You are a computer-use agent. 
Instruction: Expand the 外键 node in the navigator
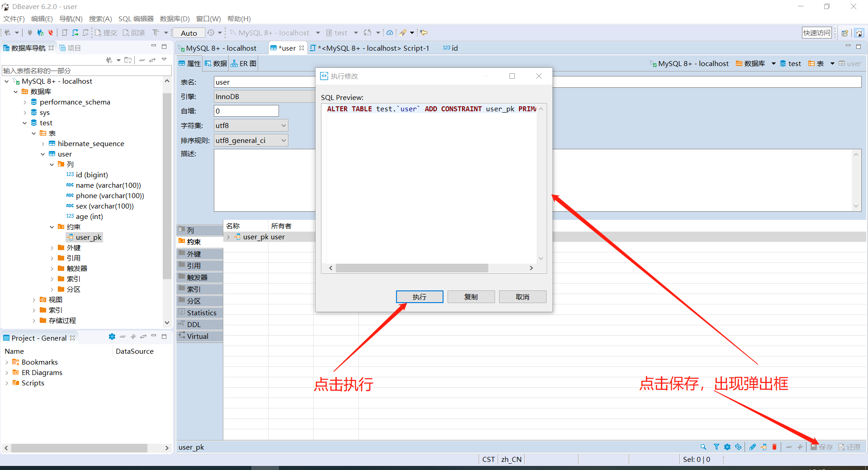(53, 247)
